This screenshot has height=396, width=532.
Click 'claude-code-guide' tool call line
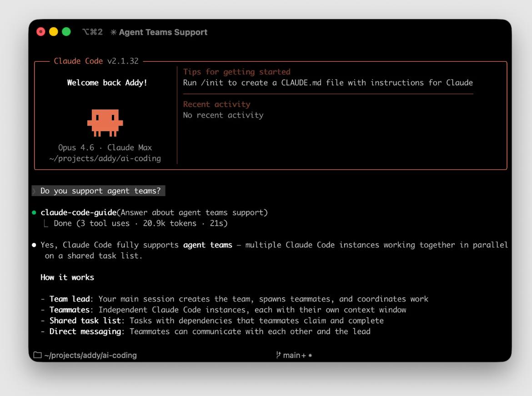point(154,213)
